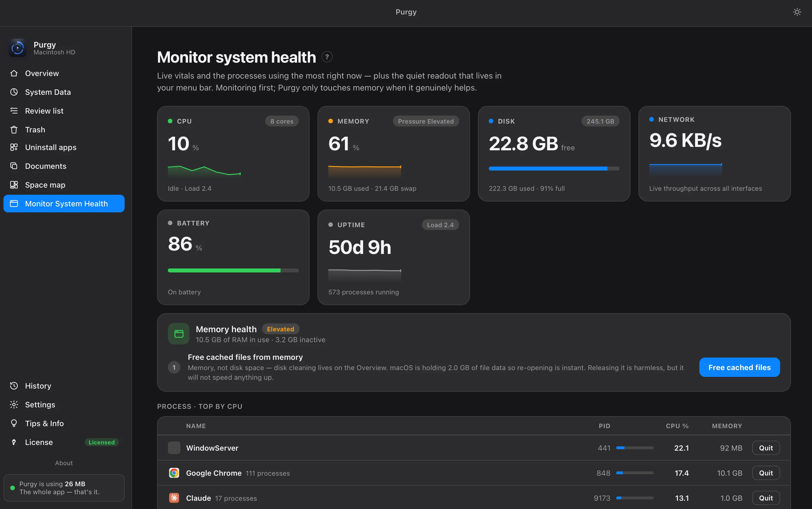Click the License key icon

14,442
